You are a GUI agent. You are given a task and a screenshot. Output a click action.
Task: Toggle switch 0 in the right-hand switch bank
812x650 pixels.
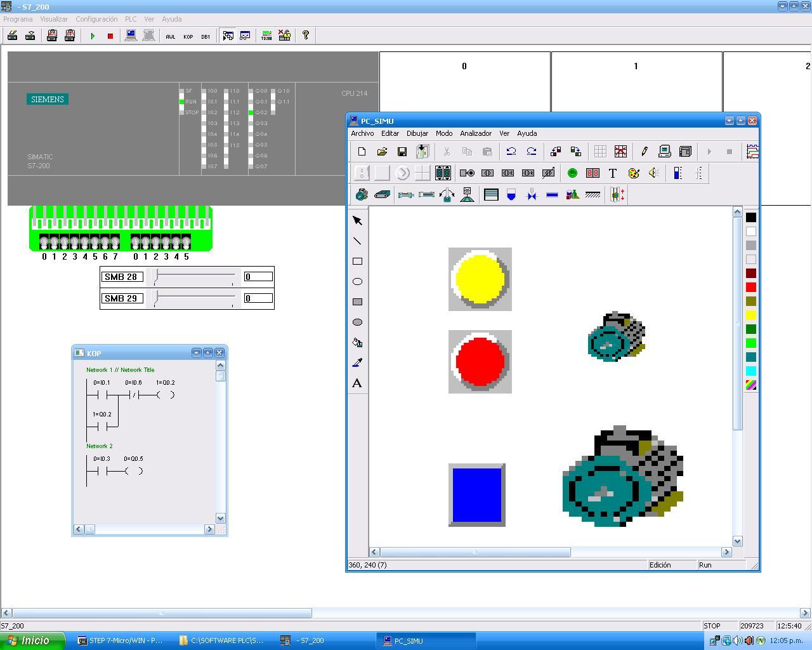click(135, 242)
